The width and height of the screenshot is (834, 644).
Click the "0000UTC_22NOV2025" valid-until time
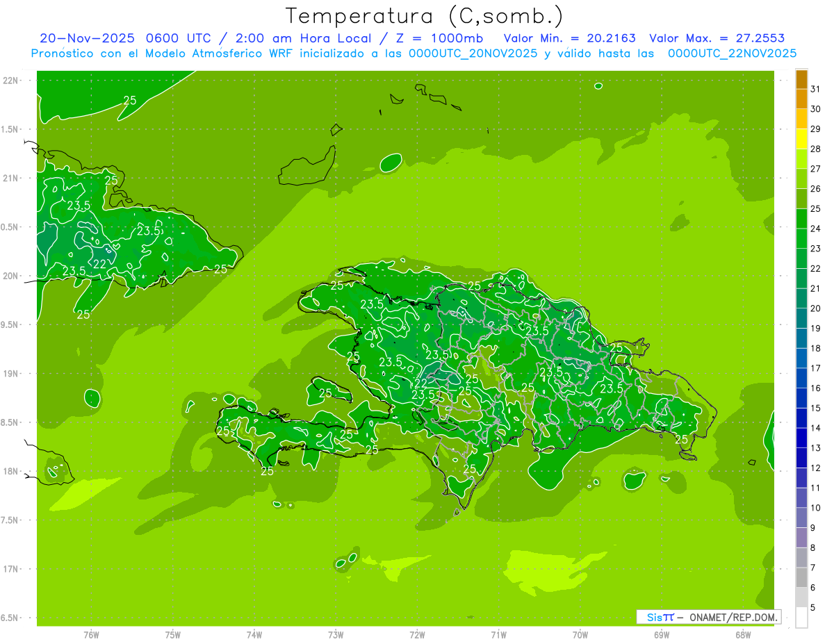[x=732, y=53]
